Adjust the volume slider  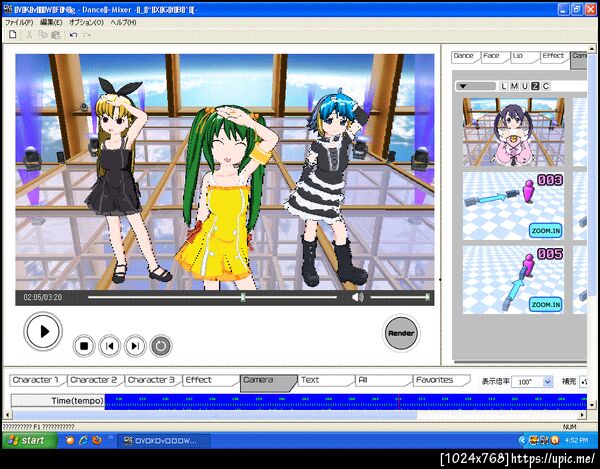coord(400,297)
